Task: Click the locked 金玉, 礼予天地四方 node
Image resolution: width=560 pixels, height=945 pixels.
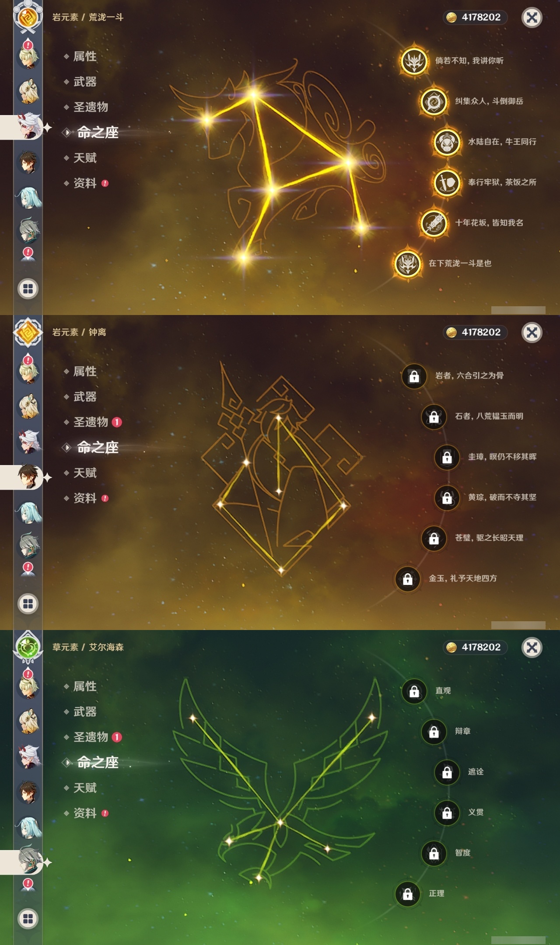Action: point(407,579)
